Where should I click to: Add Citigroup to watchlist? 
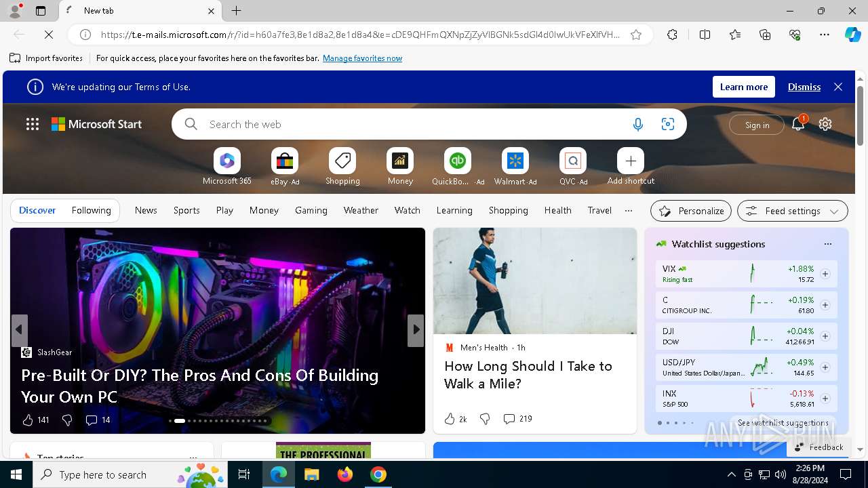[x=825, y=305]
